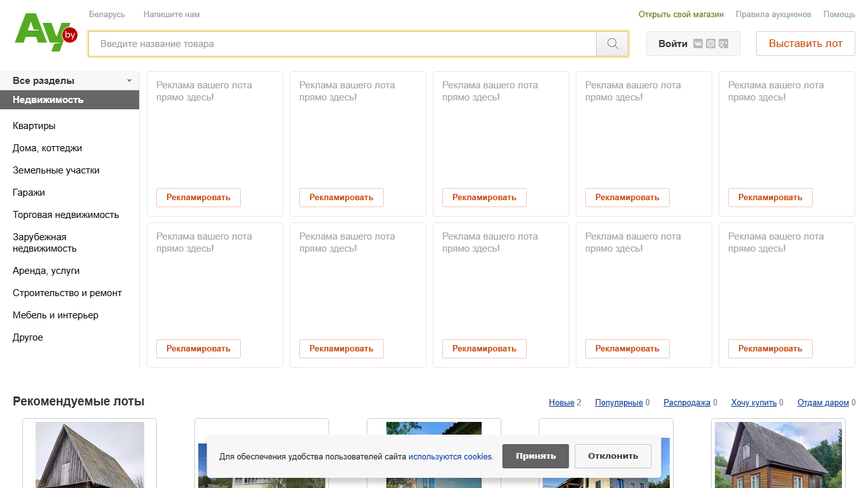Click the Ay.by logo
868x488 pixels.
point(46,34)
